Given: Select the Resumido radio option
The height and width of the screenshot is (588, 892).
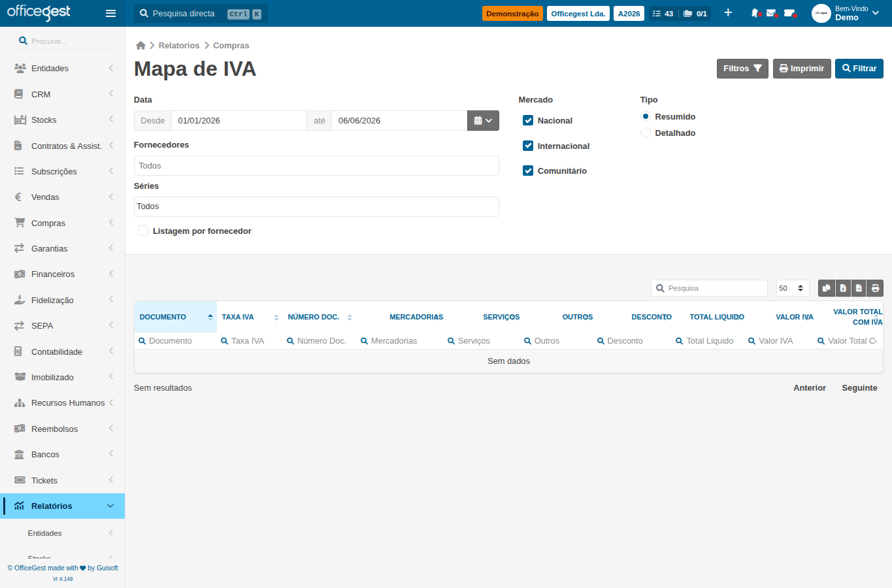Looking at the screenshot, I should tap(646, 116).
